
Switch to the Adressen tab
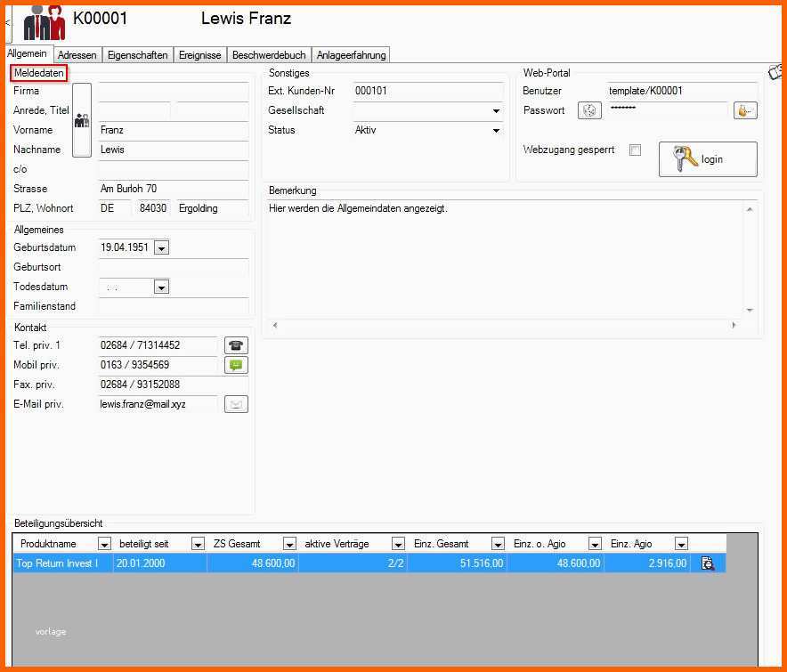pos(77,55)
